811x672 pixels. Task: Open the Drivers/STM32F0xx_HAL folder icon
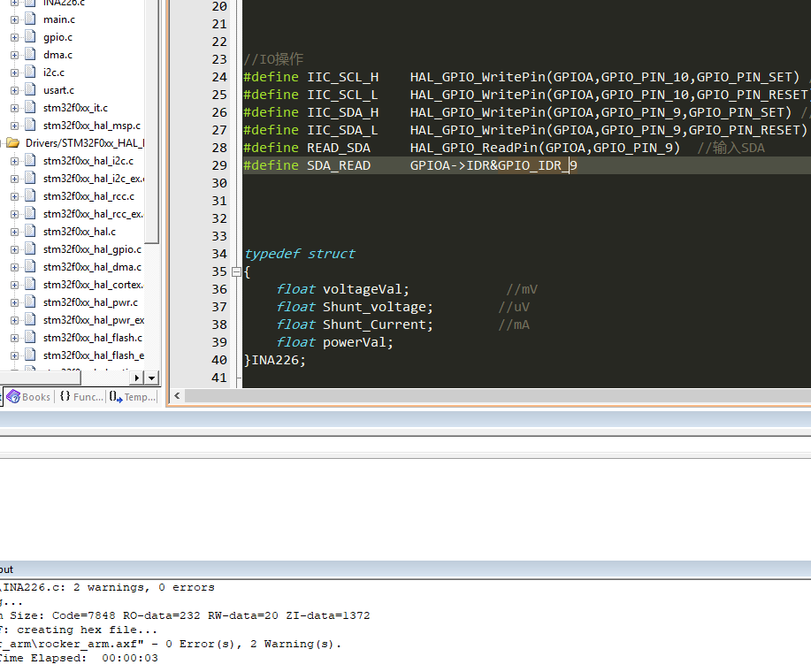pos(14,143)
